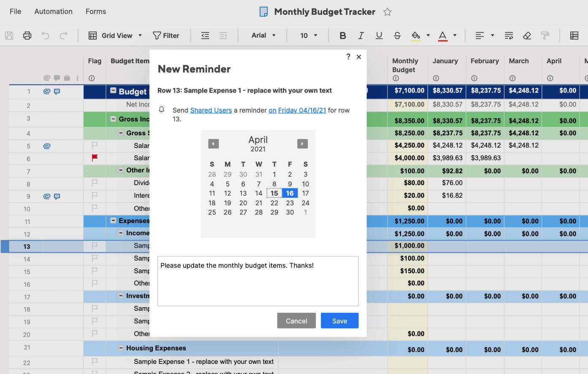Open the Arial font dropdown

coord(263,35)
